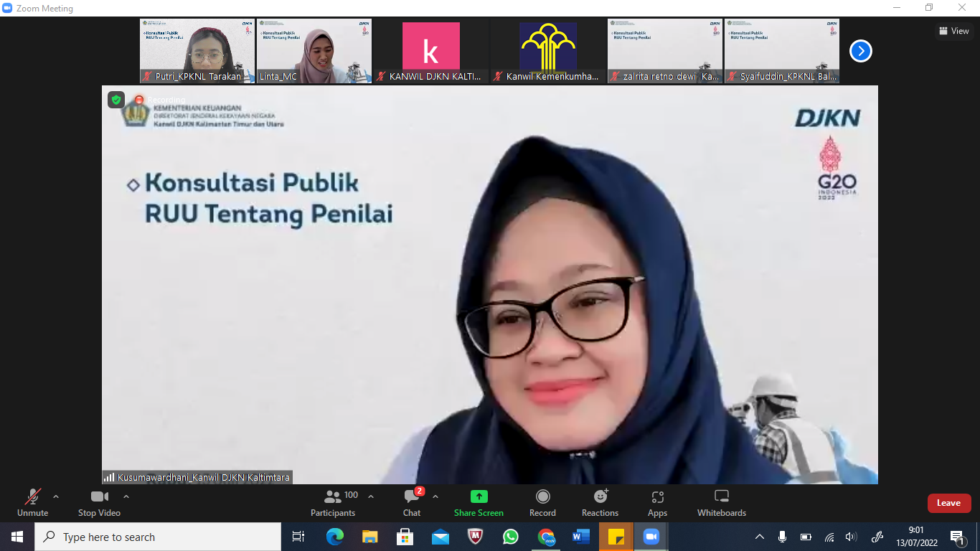980x551 pixels.
Task: Start recording with the Record button
Action: pyautogui.click(x=542, y=502)
